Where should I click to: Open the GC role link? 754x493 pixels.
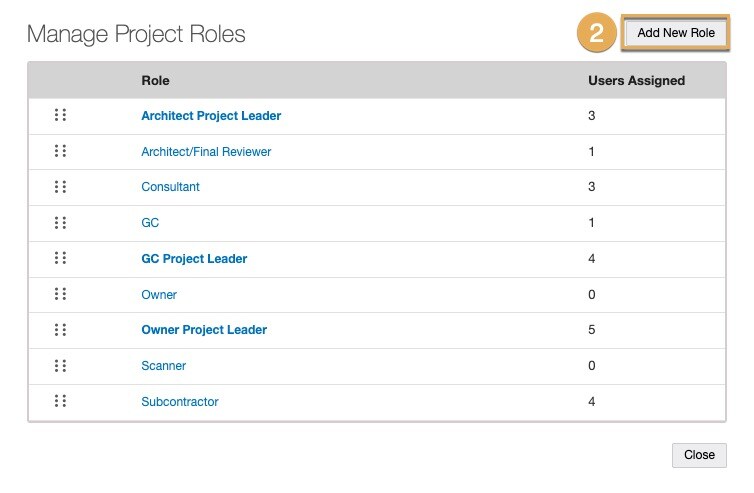pyautogui.click(x=150, y=223)
